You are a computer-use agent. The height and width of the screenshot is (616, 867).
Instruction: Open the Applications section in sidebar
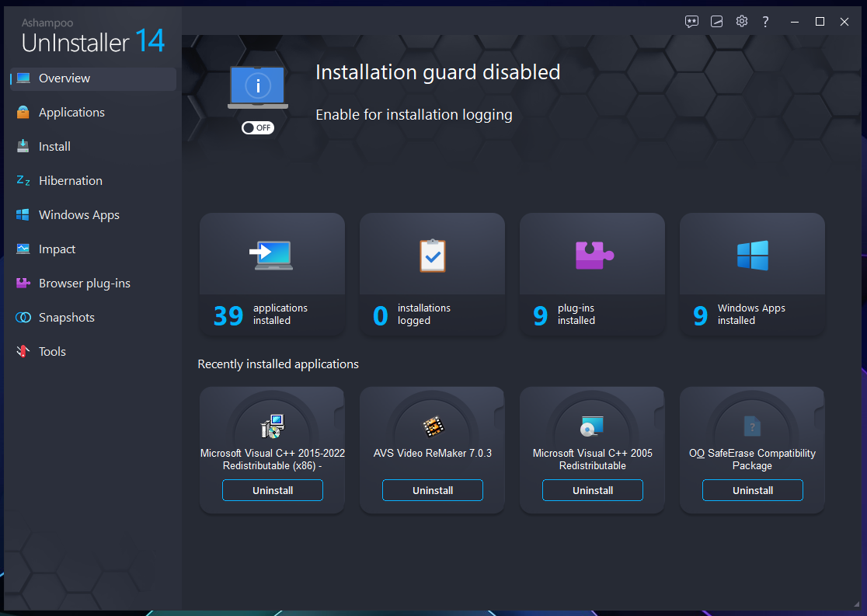coord(71,113)
